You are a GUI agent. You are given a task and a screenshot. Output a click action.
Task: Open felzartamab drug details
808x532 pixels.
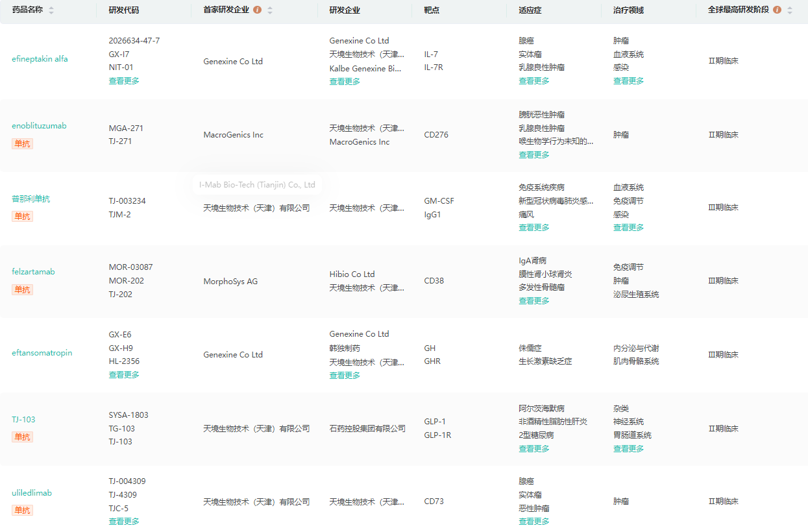coord(33,272)
